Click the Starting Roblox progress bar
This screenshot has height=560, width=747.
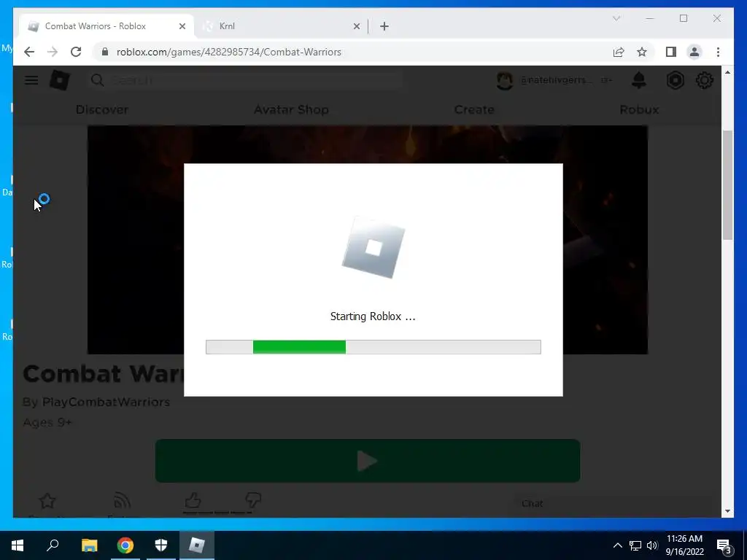[373, 347]
